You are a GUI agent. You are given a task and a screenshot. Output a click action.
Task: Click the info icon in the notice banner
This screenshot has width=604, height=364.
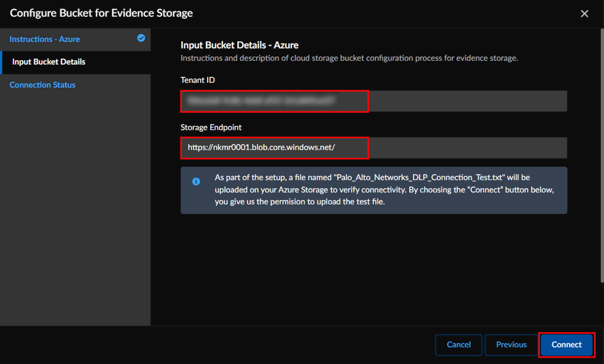(196, 182)
